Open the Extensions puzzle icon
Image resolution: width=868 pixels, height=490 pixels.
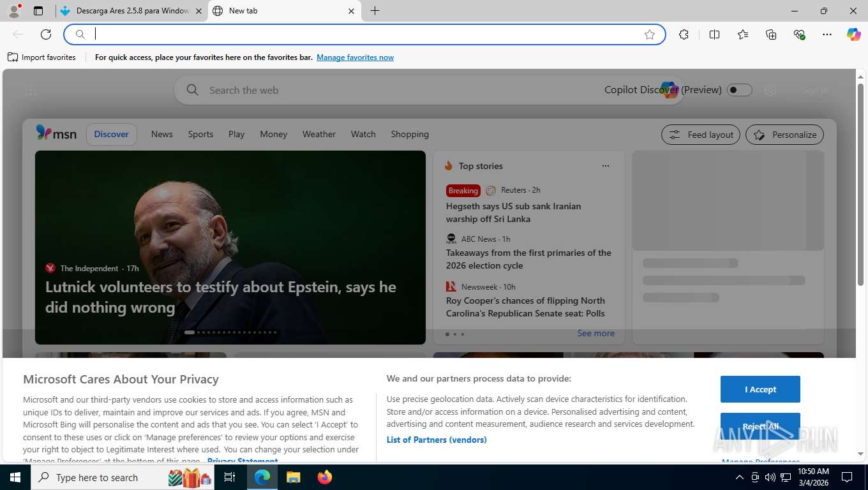click(x=684, y=34)
